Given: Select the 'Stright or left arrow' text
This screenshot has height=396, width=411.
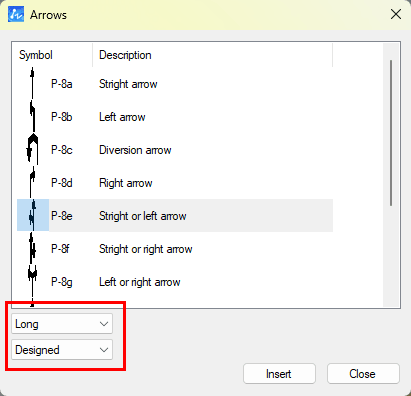Looking at the screenshot, I should click(143, 216).
